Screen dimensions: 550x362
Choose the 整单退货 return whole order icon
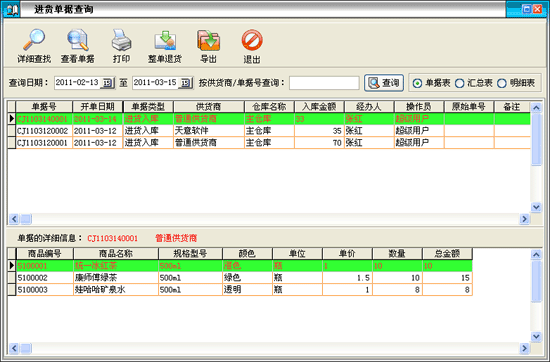pos(165,46)
